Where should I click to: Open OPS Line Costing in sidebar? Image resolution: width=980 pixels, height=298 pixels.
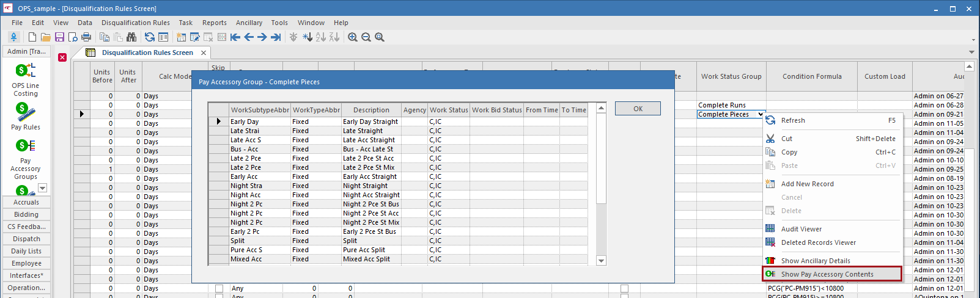coord(26,80)
